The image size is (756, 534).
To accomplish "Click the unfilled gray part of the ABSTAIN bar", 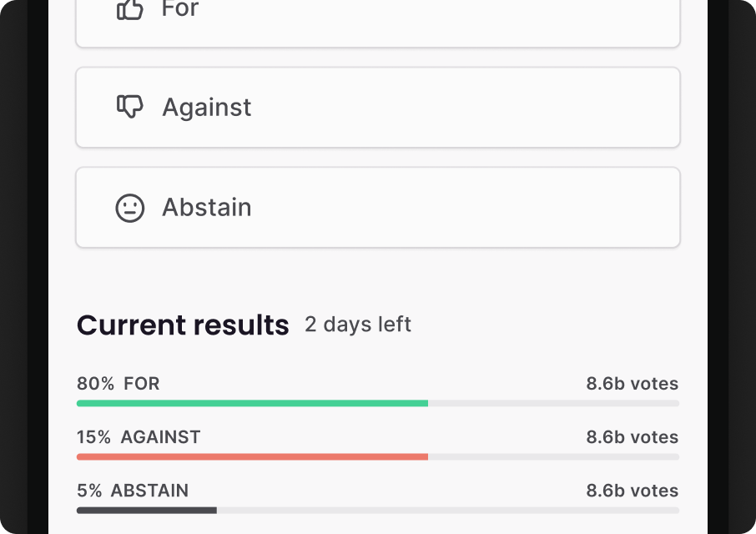I will [x=447, y=510].
